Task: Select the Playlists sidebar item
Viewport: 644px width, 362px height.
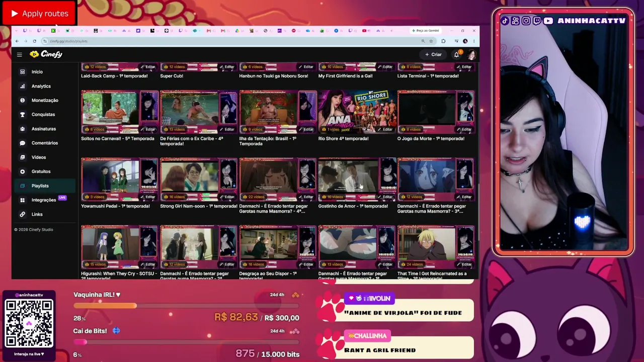Action: tap(45, 186)
